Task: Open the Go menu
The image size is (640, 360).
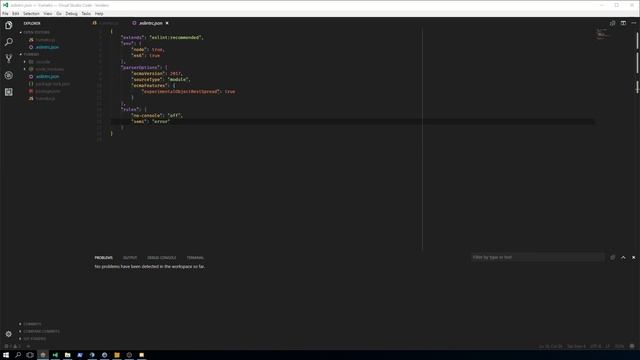Action: tap(59, 13)
